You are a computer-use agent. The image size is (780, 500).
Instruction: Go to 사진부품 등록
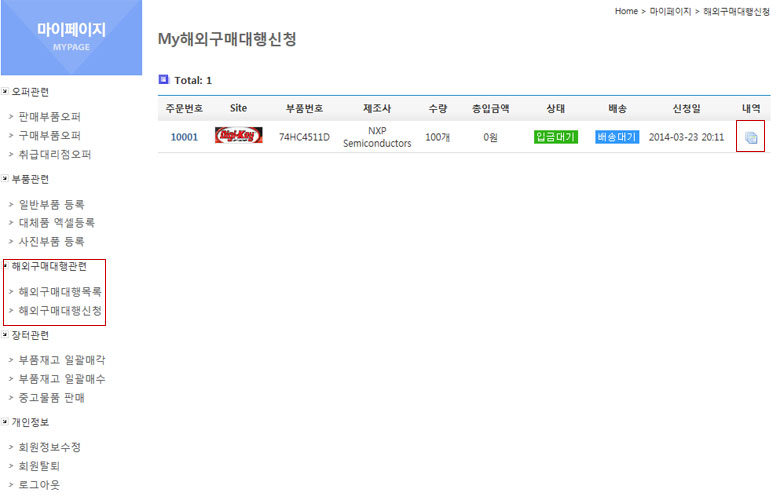51,242
